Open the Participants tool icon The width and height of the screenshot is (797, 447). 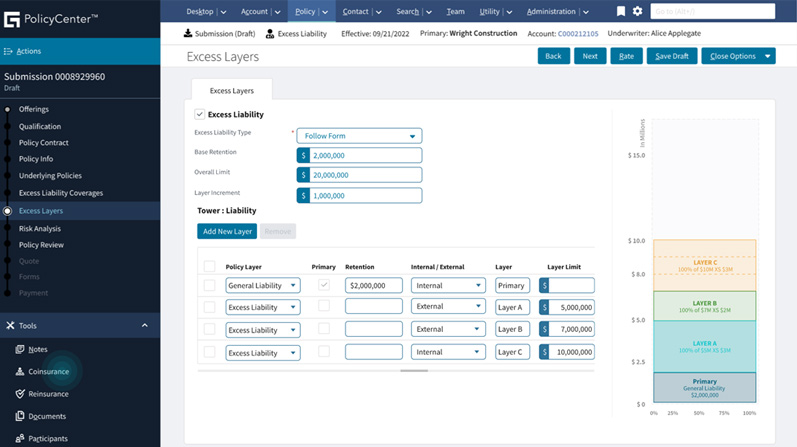(x=20, y=438)
